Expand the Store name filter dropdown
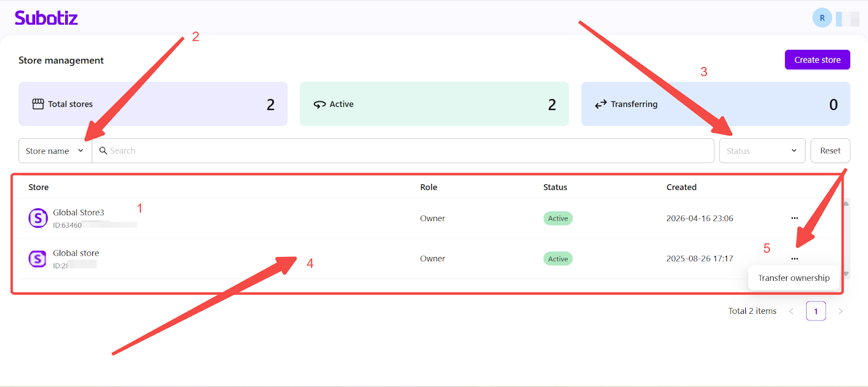868x387 pixels. click(x=55, y=151)
